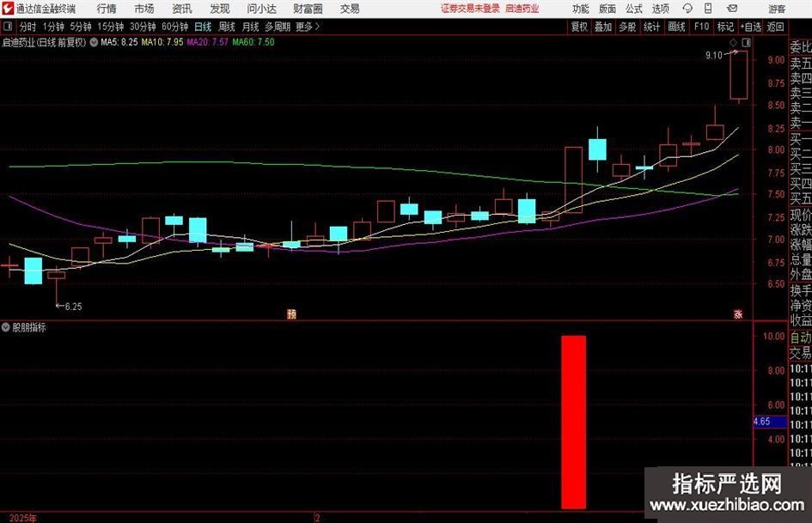Open the F10 company info button
Screen dimensions: 812x523
coord(702,27)
